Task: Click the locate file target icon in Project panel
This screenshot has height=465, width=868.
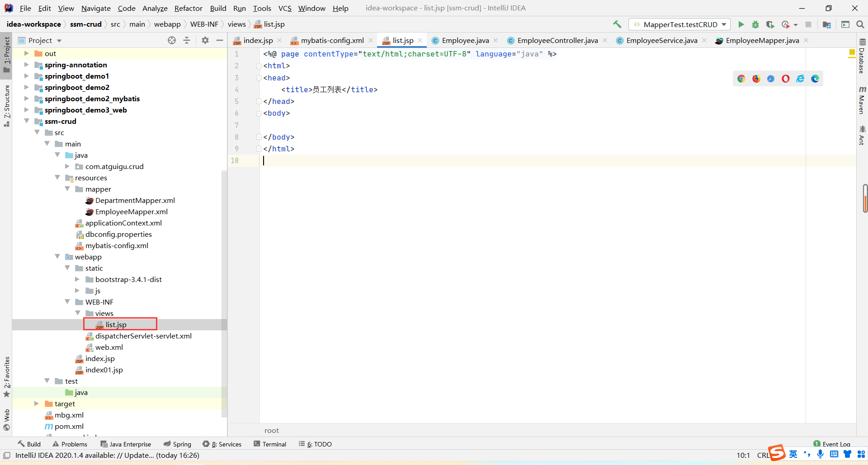Action: (x=172, y=40)
